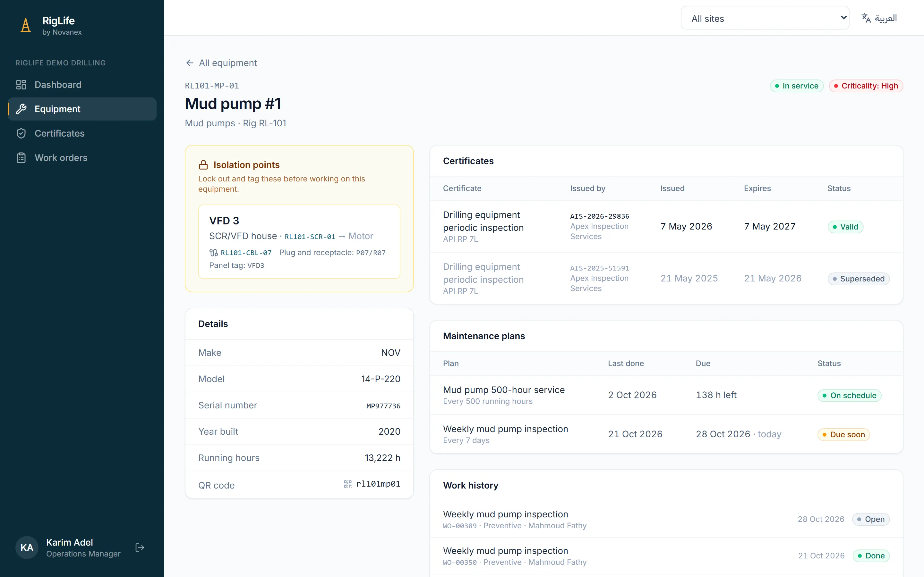Click the KA user avatar
The height and width of the screenshot is (577, 924).
pyautogui.click(x=27, y=548)
